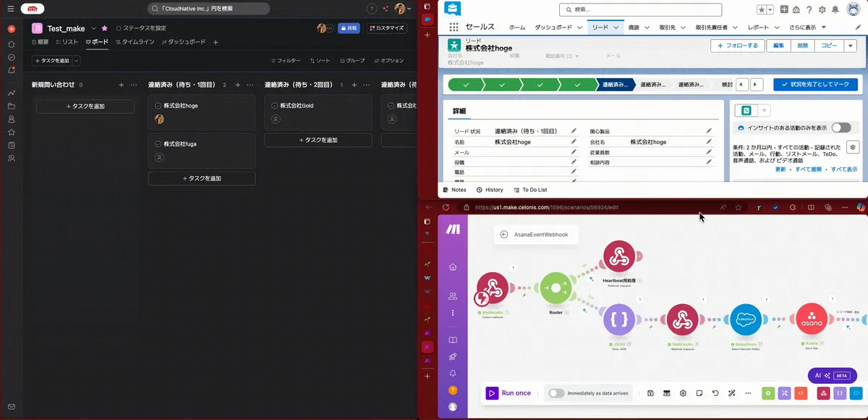Expand リード tab chevron in Salesforce nav
The width and height of the screenshot is (868, 420).
tap(617, 27)
